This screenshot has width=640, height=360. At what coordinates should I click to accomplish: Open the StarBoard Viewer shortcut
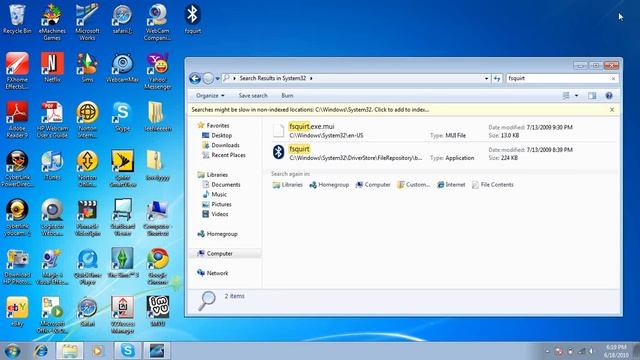122,218
